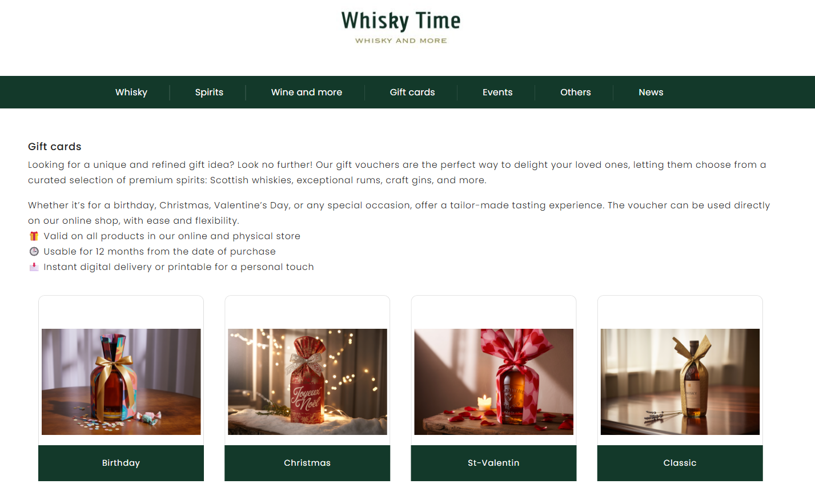The height and width of the screenshot is (504, 815).
Task: Click the clock emoji icon
Action: (x=34, y=251)
